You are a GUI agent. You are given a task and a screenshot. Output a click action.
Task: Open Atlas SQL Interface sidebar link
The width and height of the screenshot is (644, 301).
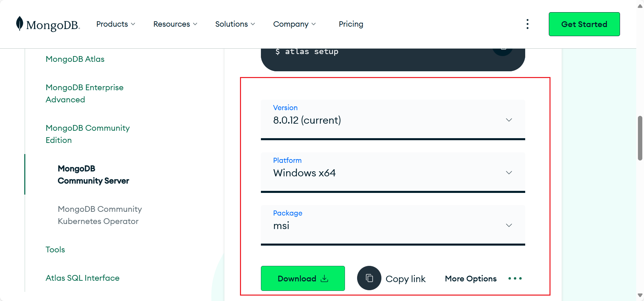click(x=82, y=278)
